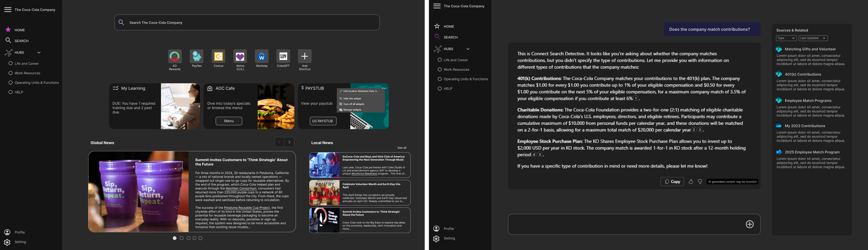Select Life and Career radio on the chat screen

[x=440, y=60]
